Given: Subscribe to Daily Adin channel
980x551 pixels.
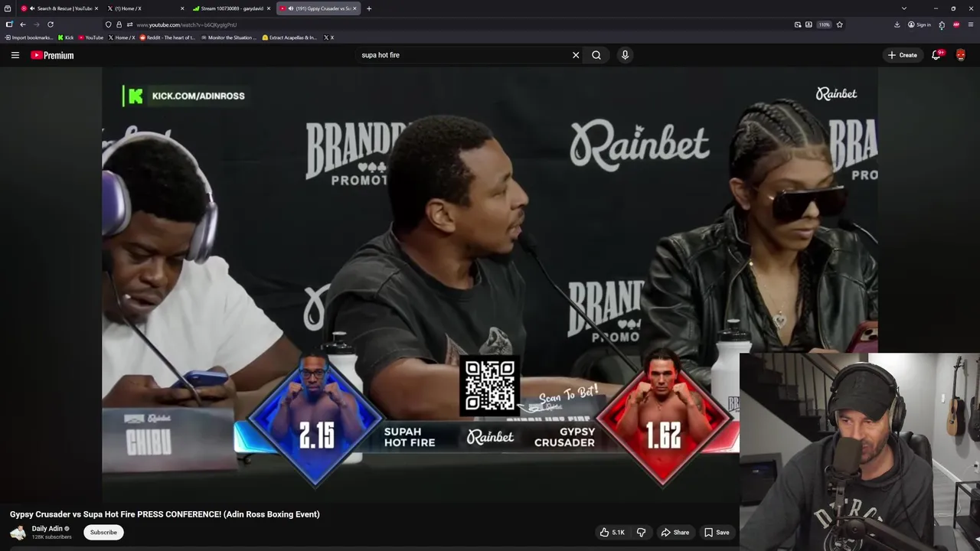Looking at the screenshot, I should coord(103,533).
